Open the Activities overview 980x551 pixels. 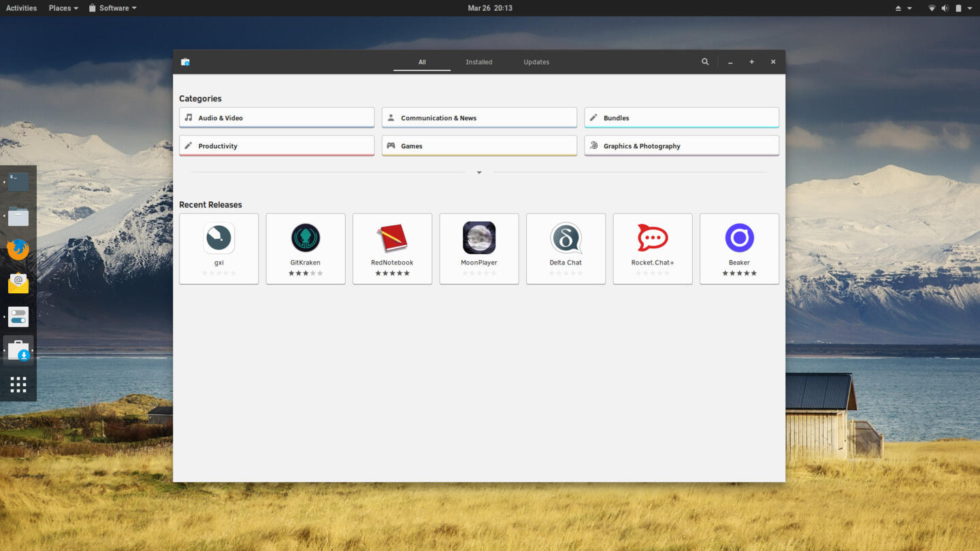click(x=21, y=8)
